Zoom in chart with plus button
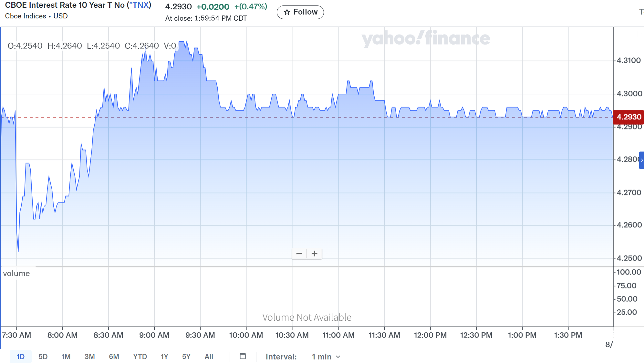The image size is (644, 363). [x=314, y=254]
